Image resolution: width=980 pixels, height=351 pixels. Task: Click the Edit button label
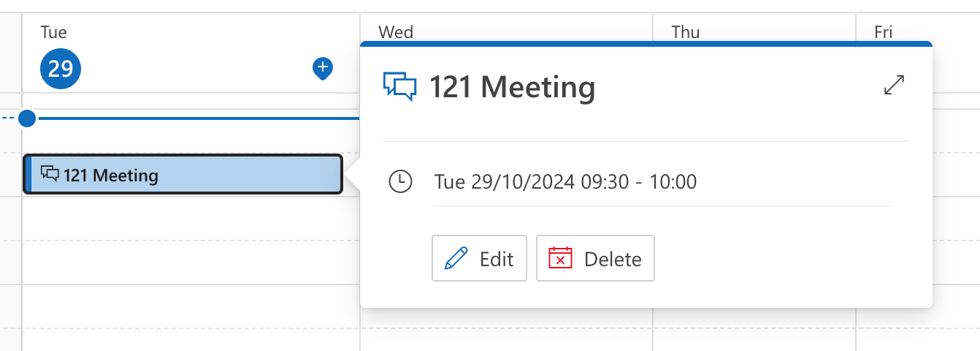tap(497, 259)
